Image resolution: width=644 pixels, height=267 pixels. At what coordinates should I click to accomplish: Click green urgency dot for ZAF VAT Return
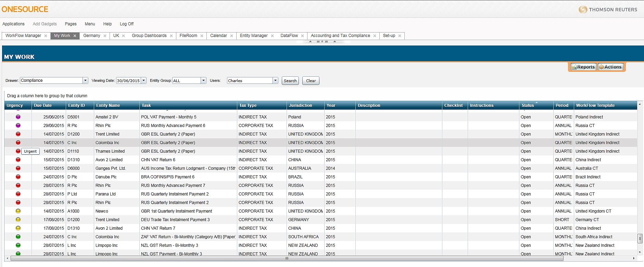tap(18, 237)
